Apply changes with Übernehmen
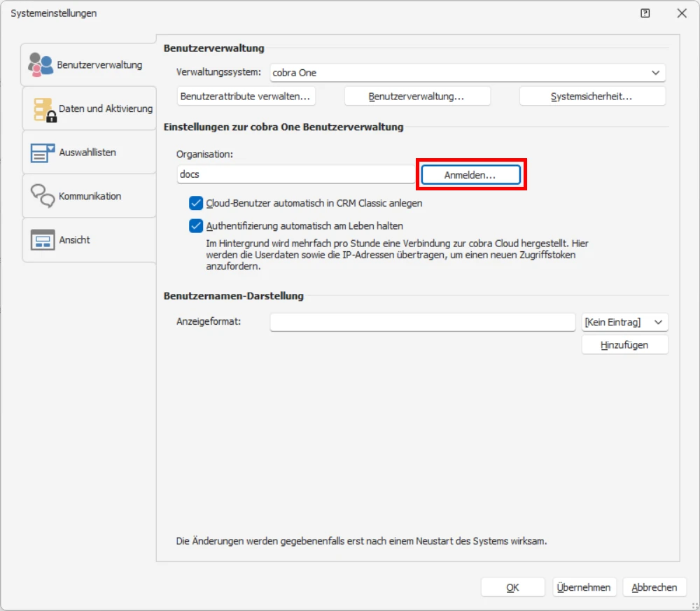700x611 pixels. 584,587
